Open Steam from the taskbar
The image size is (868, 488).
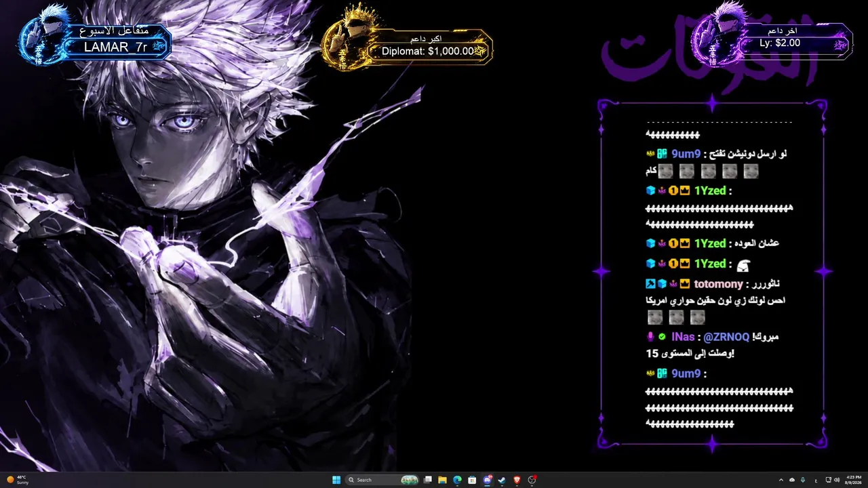[x=502, y=480]
